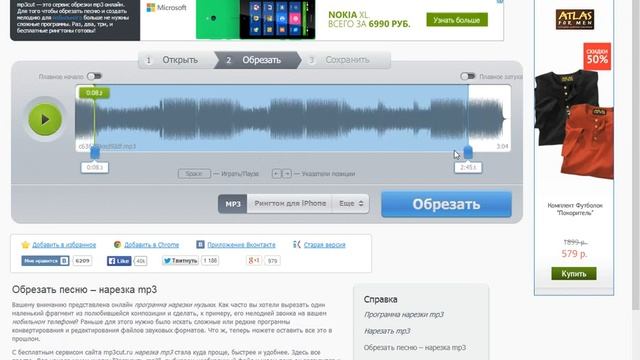
Task: Click the Facebook Like button
Action: pos(119,261)
